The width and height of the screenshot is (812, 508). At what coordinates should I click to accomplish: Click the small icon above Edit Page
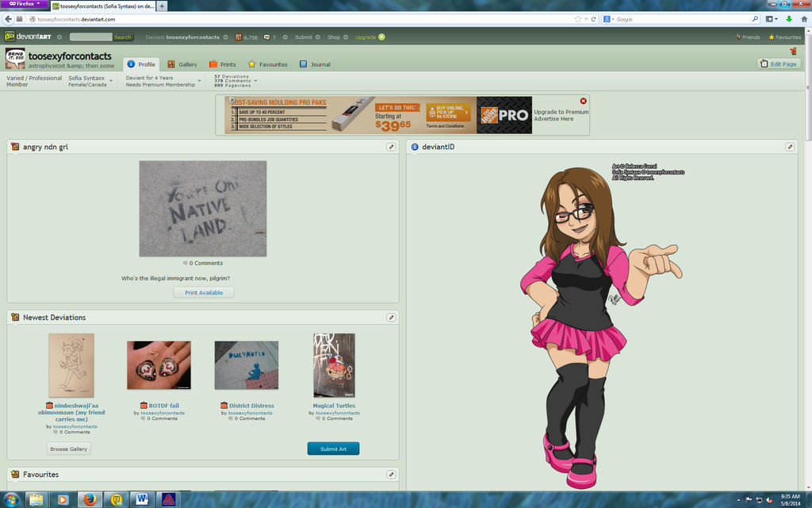click(793, 51)
